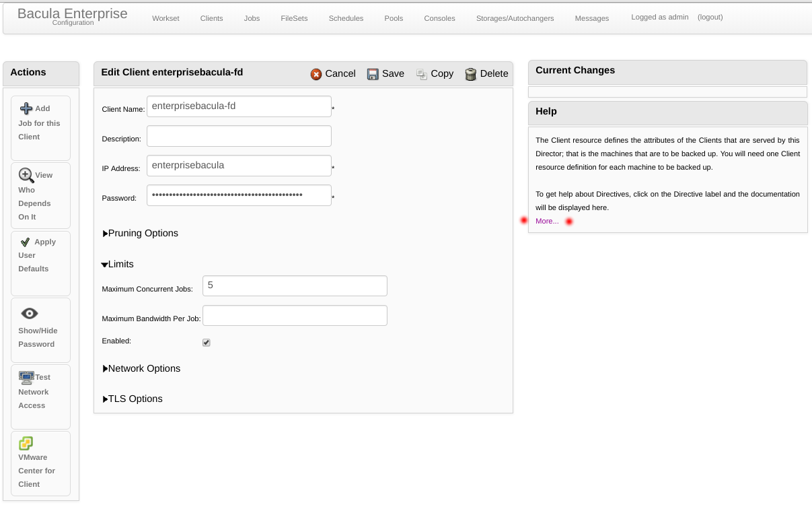Screen dimensions: 812x505
Task: Click the IP Address input field
Action: coord(239,166)
